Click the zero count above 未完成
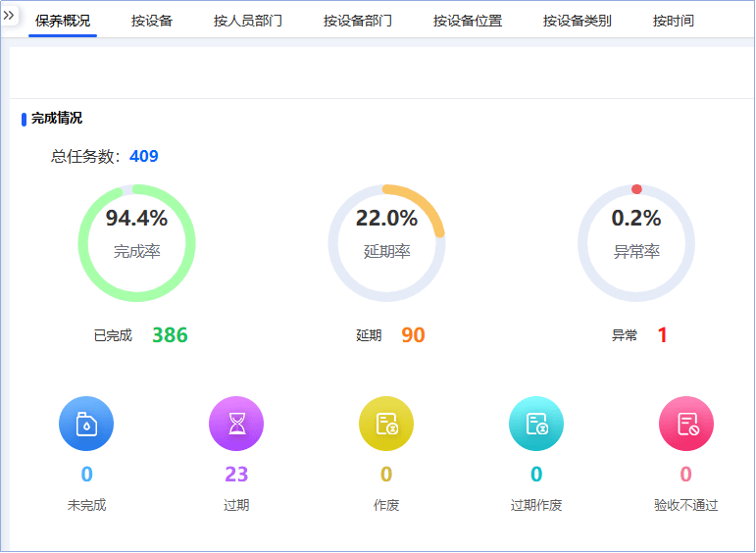The height and width of the screenshot is (553, 756). click(87, 475)
